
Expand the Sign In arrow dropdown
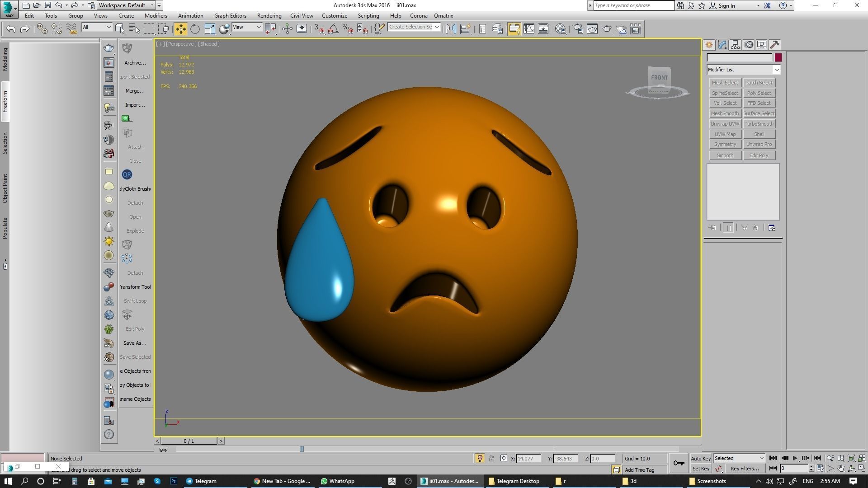click(758, 6)
